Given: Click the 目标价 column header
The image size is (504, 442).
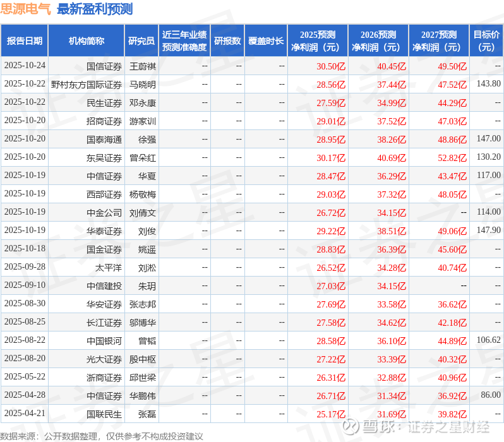Looking at the screenshot, I should [x=487, y=41].
